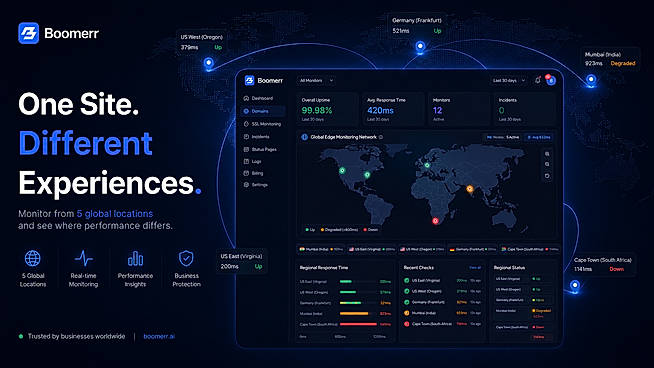Image resolution: width=654 pixels, height=368 pixels.
Task: Click the Performance Insights bar chart icon
Action: click(x=135, y=258)
